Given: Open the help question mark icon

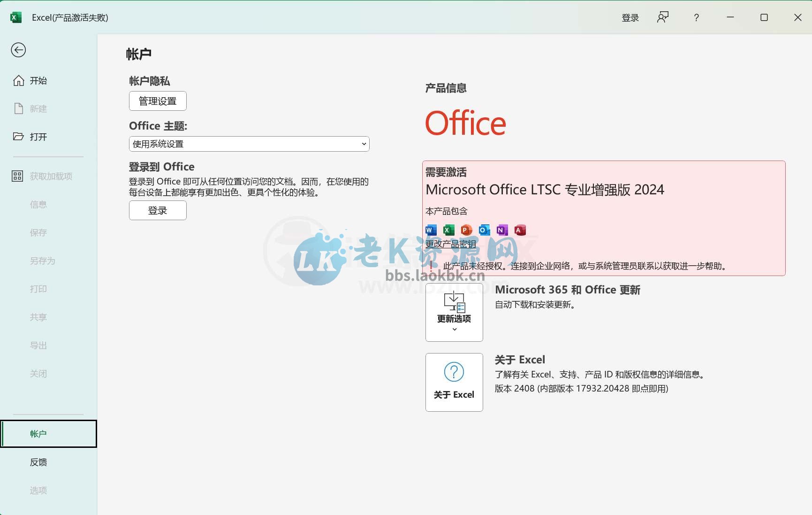Looking at the screenshot, I should coord(696,17).
